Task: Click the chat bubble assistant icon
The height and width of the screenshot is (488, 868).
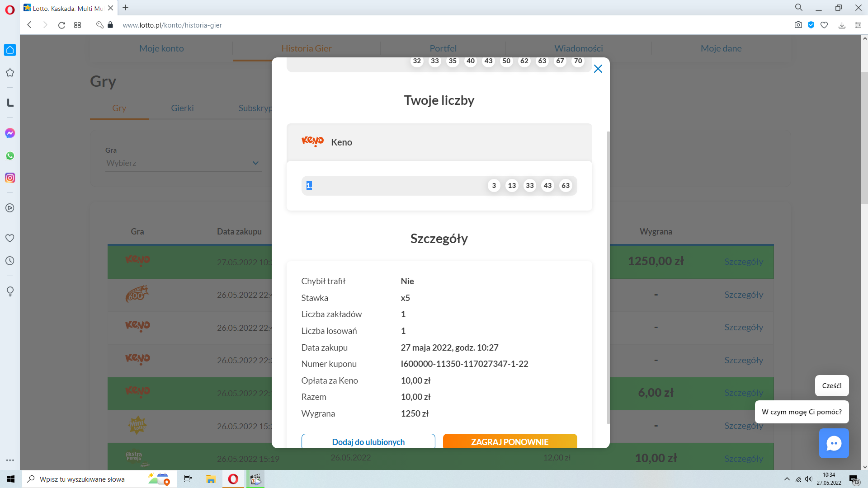Action: (x=834, y=443)
